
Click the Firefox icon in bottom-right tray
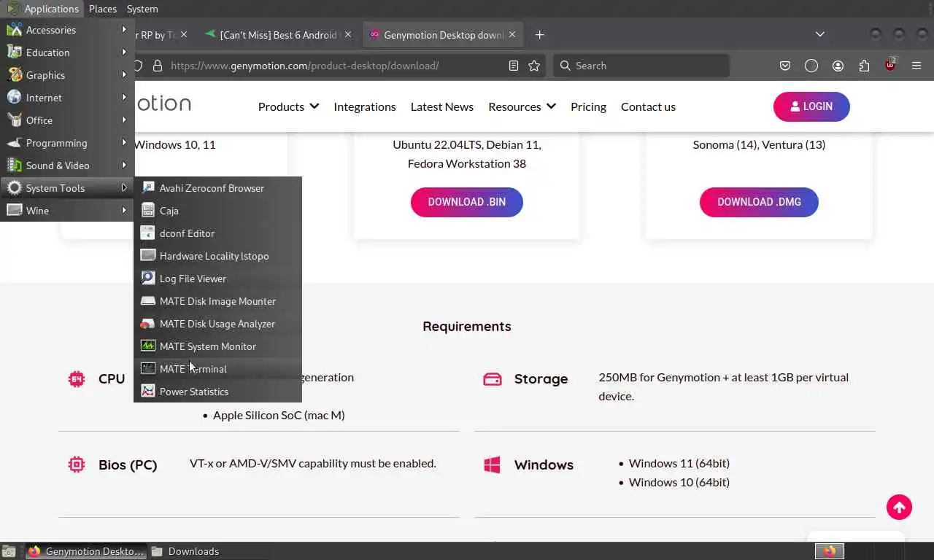coord(829,551)
